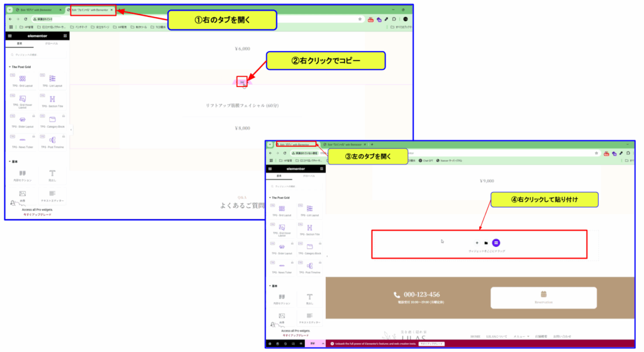Open the Elementor hamburger menu in lower window
Viewport: 644px width, 352px height.
coord(270,169)
